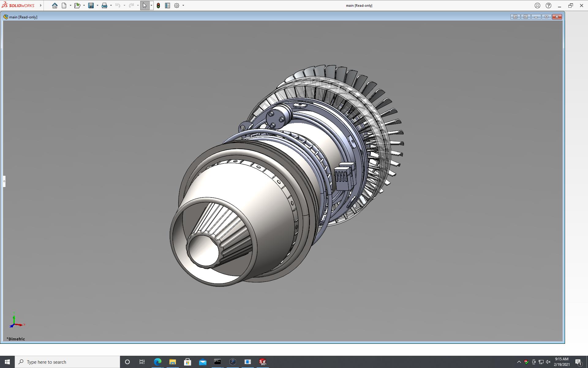
Task: Expand the Select tool dropdown arrow
Action: click(x=151, y=6)
